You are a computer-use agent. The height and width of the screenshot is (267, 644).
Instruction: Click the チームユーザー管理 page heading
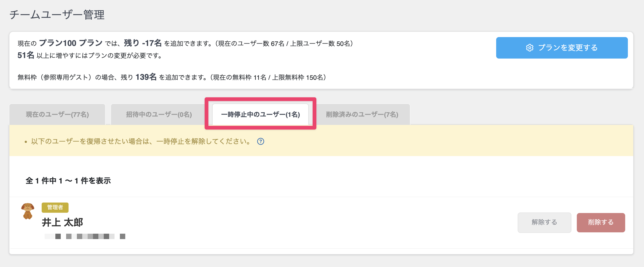[57, 15]
